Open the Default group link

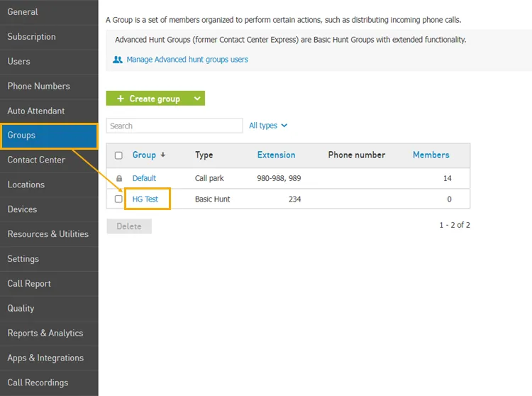[144, 178]
